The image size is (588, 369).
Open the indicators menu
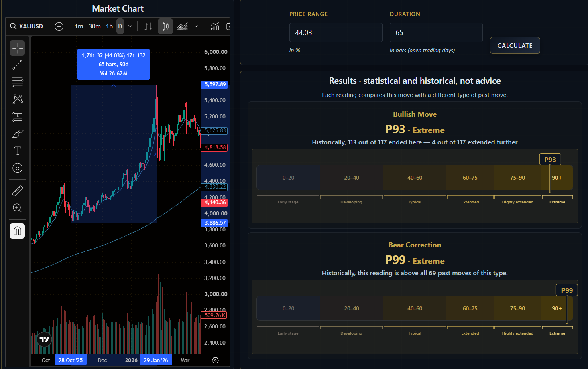coord(215,26)
